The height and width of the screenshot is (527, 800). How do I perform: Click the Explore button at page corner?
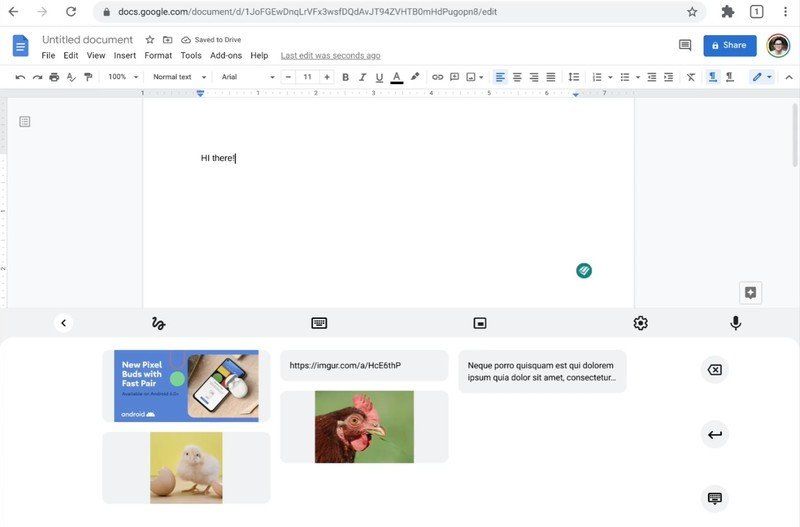point(751,293)
